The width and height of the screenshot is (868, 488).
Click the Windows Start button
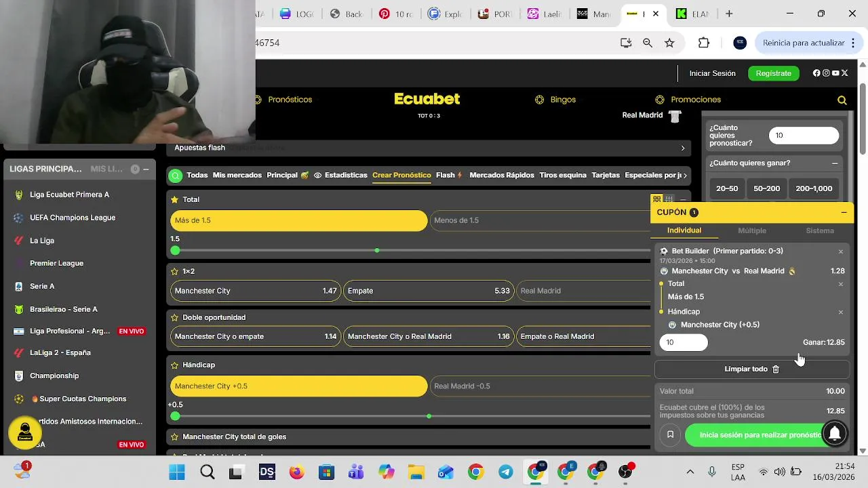click(x=177, y=472)
